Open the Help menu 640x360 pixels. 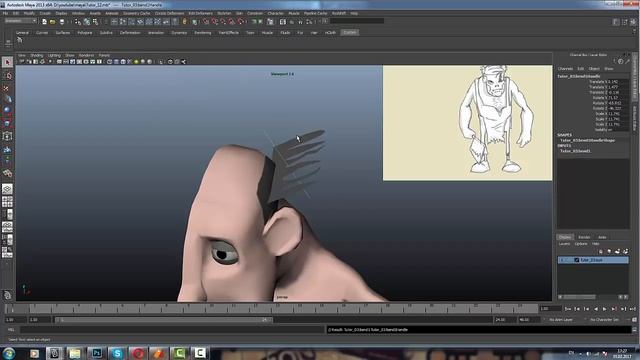pyautogui.click(x=354, y=13)
